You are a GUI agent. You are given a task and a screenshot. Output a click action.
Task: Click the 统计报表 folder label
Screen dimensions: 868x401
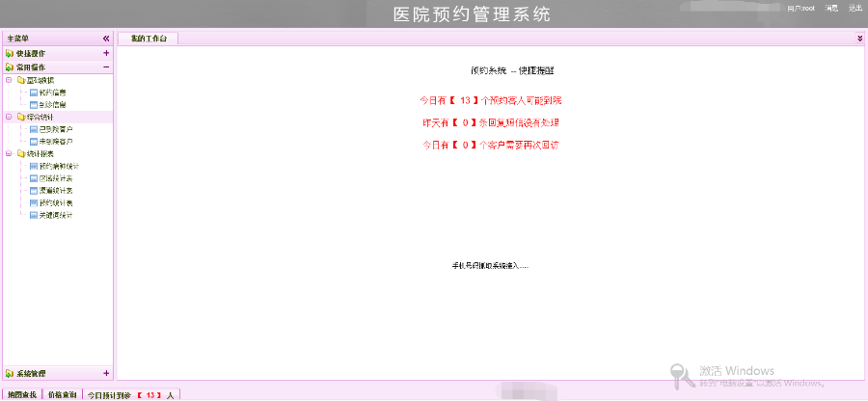41,154
